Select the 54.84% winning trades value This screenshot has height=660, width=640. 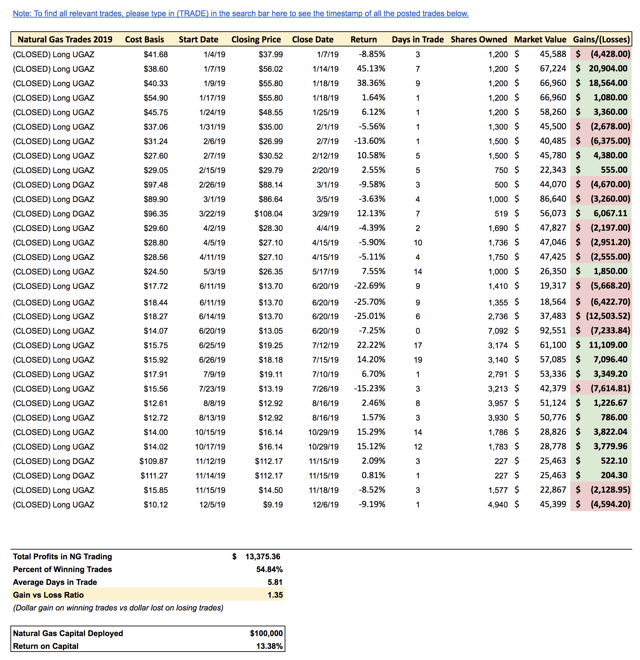tap(269, 570)
